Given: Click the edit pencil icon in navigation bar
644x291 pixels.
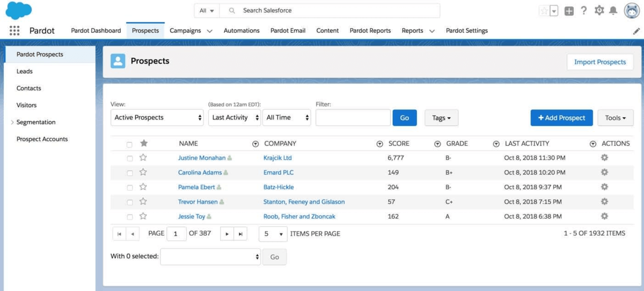Looking at the screenshot, I should 636,31.
